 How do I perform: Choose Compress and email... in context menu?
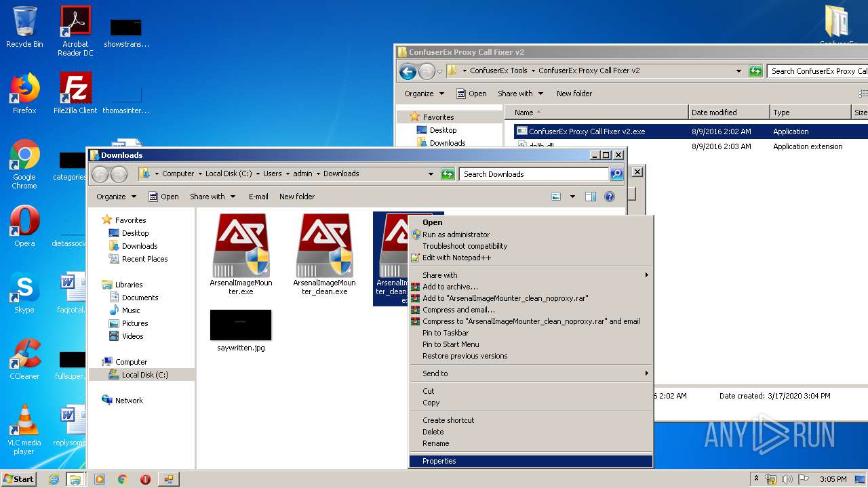point(531,310)
